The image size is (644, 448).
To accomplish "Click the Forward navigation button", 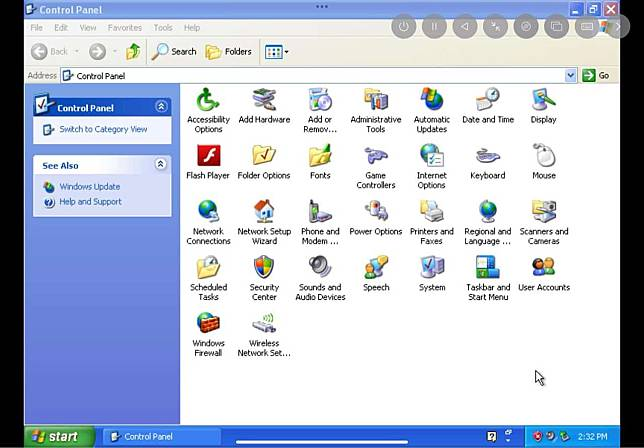I will (x=98, y=52).
